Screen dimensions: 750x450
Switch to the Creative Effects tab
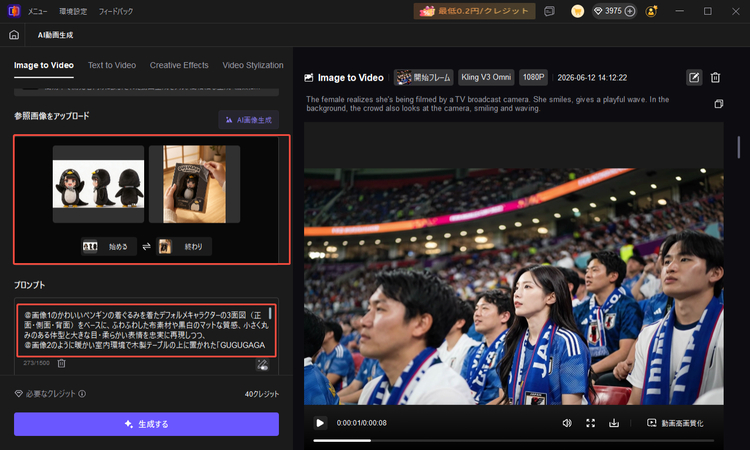tap(179, 65)
